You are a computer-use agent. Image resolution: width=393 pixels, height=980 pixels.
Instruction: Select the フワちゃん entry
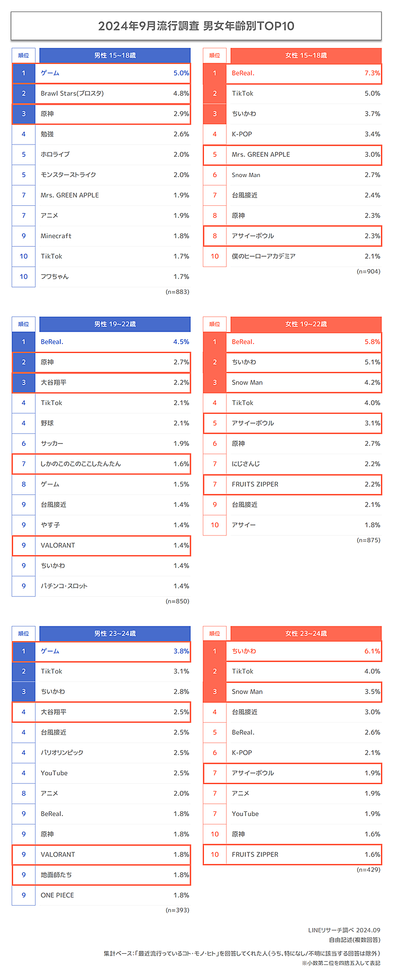(x=54, y=277)
